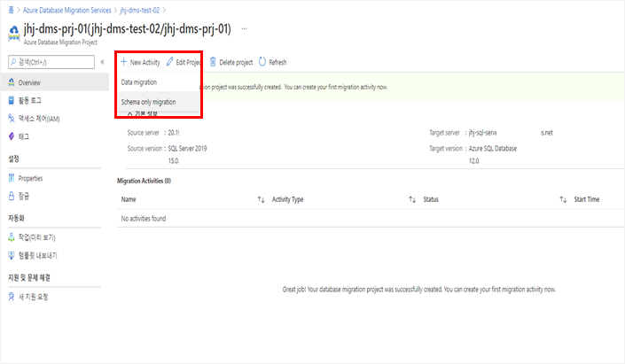Screen dimensions: 625x364
Task: Click the Refresh circular arrow icon
Action: [x=262, y=62]
